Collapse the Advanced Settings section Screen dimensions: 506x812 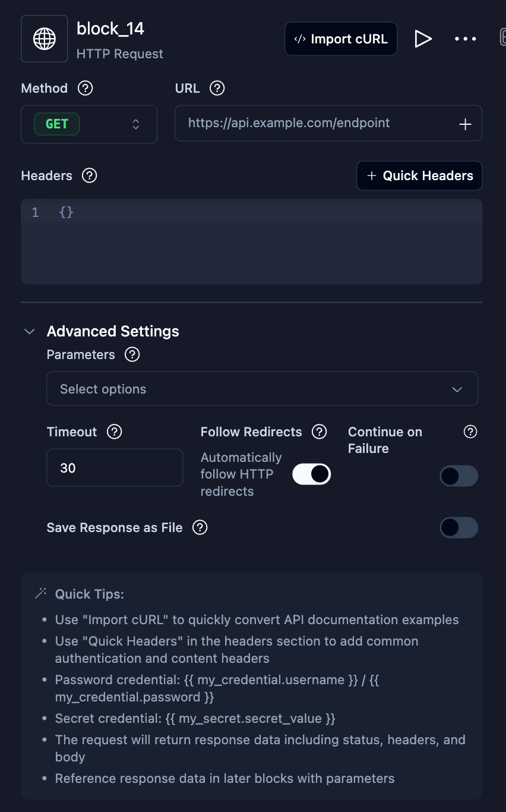(x=29, y=332)
